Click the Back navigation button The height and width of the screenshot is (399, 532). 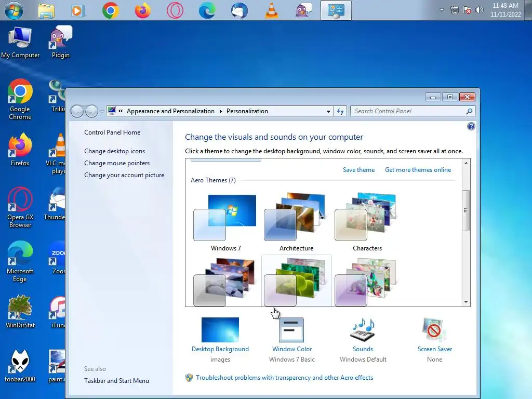pos(77,111)
